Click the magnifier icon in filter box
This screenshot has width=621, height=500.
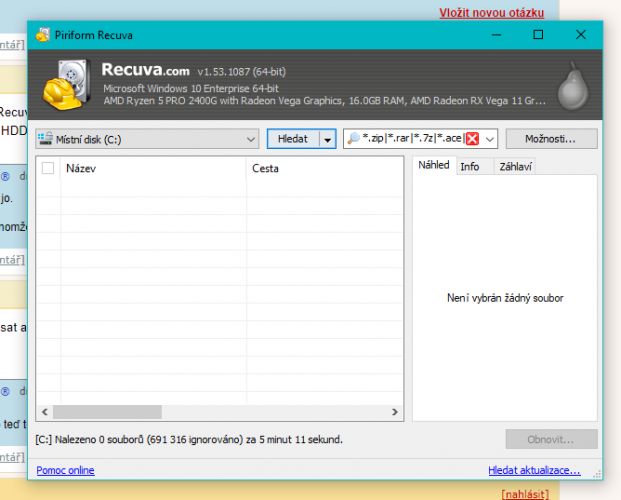point(353,138)
